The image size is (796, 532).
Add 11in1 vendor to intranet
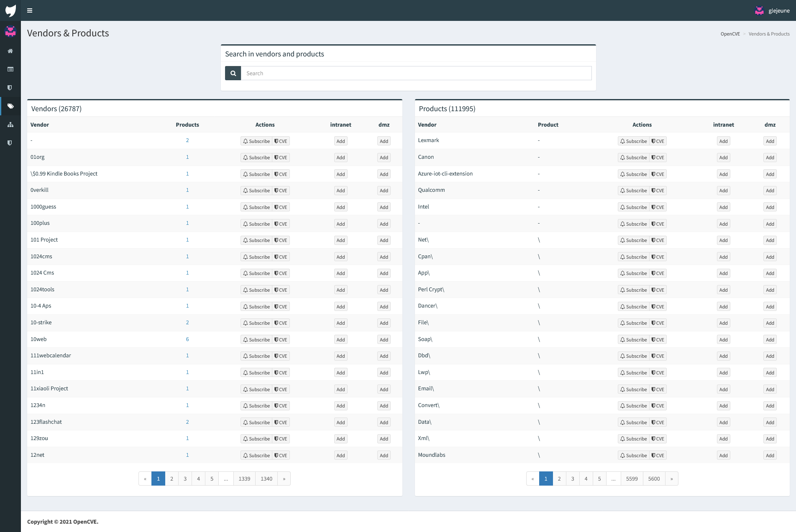(341, 373)
